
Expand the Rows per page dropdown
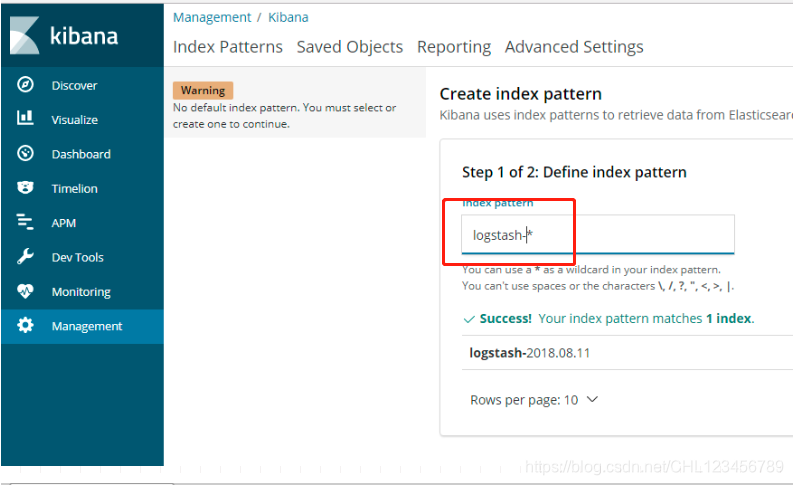(x=534, y=400)
